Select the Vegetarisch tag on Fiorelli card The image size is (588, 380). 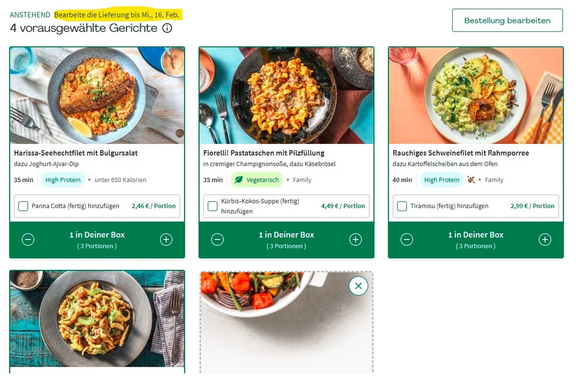click(257, 180)
